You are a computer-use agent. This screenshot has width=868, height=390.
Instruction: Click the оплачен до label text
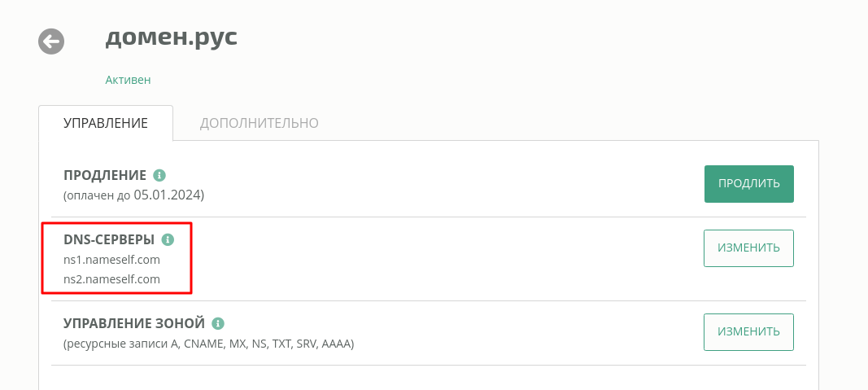point(99,195)
